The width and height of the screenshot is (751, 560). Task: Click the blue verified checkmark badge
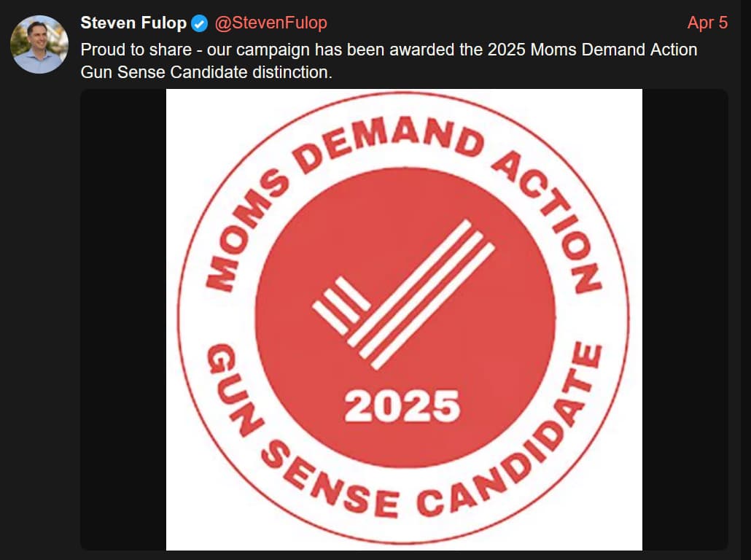pyautogui.click(x=199, y=23)
